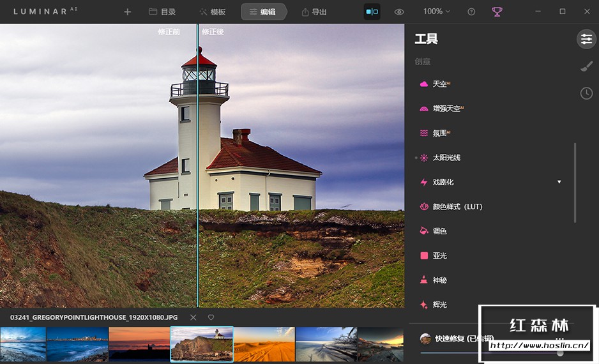Click the filename 03241_GREGORYPOINTLIGHTHOUSE_1920X1080.JPG
The height and width of the screenshot is (364, 599).
tap(94, 317)
